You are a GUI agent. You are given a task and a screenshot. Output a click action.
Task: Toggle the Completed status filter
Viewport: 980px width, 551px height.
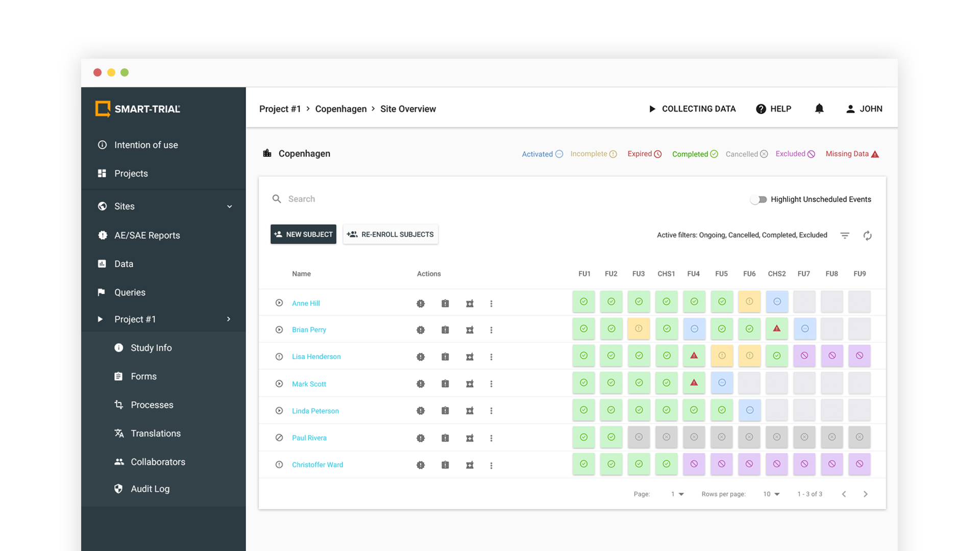[x=695, y=154]
